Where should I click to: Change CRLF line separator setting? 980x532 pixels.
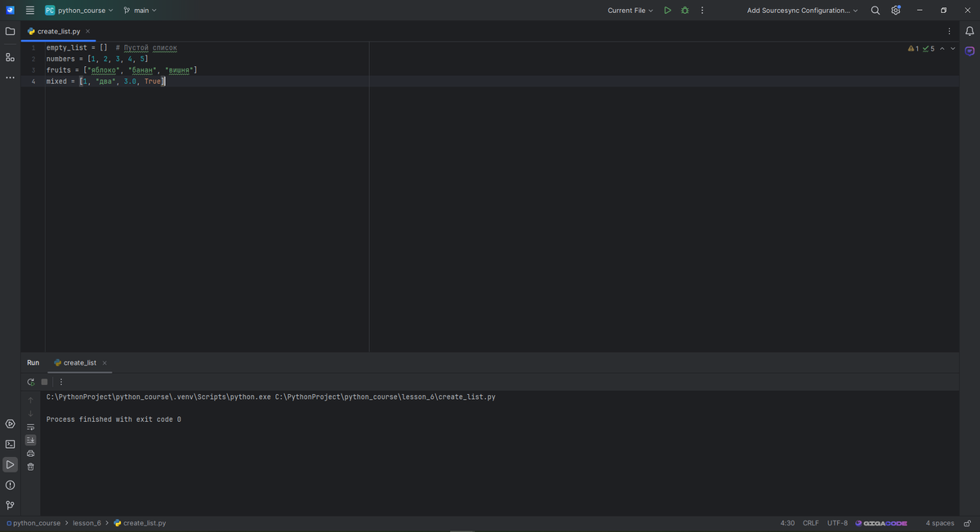click(x=810, y=523)
